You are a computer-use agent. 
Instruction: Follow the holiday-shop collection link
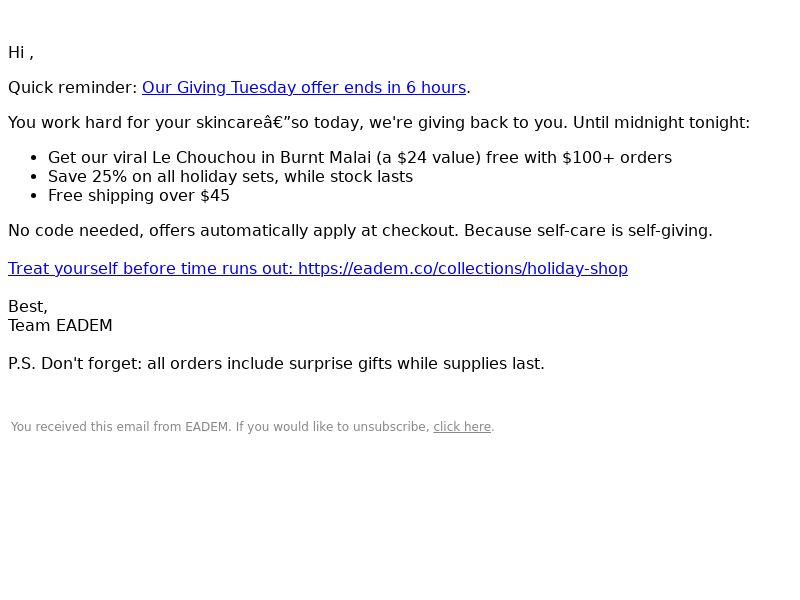click(x=318, y=268)
